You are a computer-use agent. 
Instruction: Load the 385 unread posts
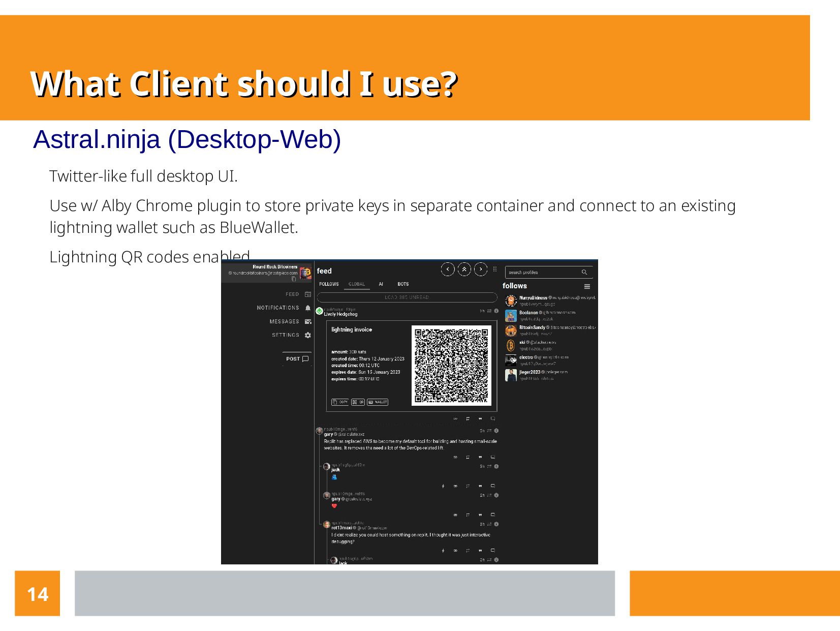pos(407,297)
